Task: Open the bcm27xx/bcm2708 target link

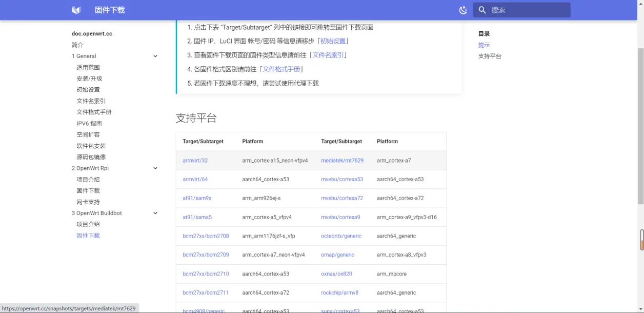Action: click(x=206, y=236)
